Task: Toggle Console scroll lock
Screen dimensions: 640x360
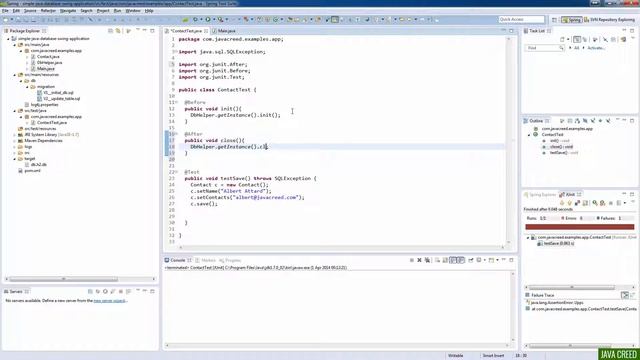Action: (x=445, y=260)
